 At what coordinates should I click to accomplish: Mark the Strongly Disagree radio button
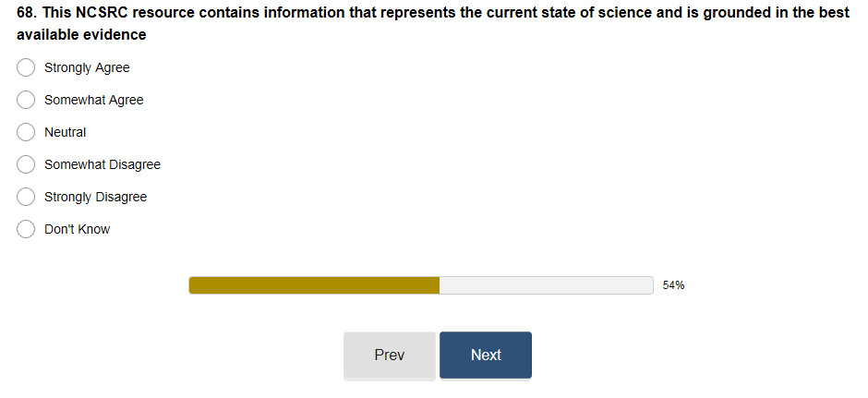tap(27, 197)
